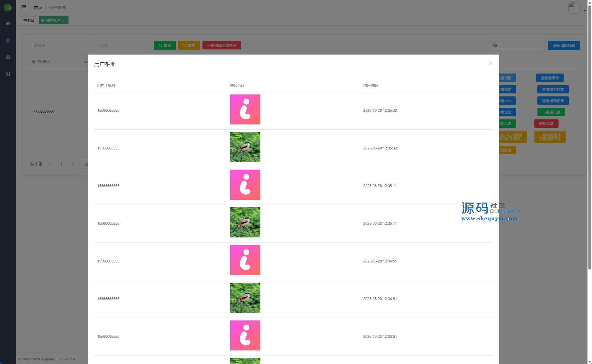Click the 邀请码 input field
Viewport: 592px width, 364px height.
(x=59, y=45)
